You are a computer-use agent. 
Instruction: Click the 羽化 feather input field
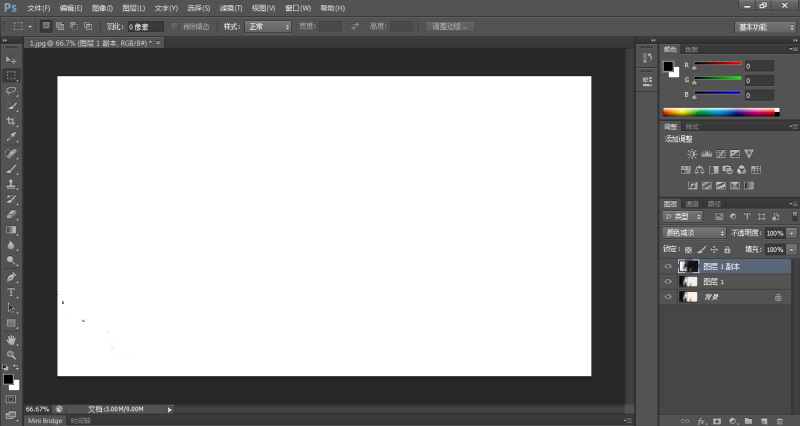(145, 26)
